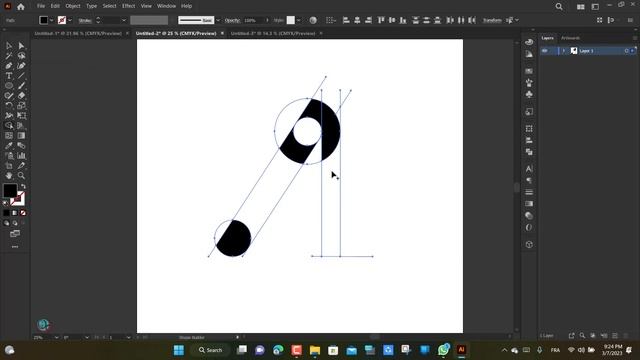640x360 pixels.
Task: Select the Lasso tool
Action: click(x=21, y=56)
